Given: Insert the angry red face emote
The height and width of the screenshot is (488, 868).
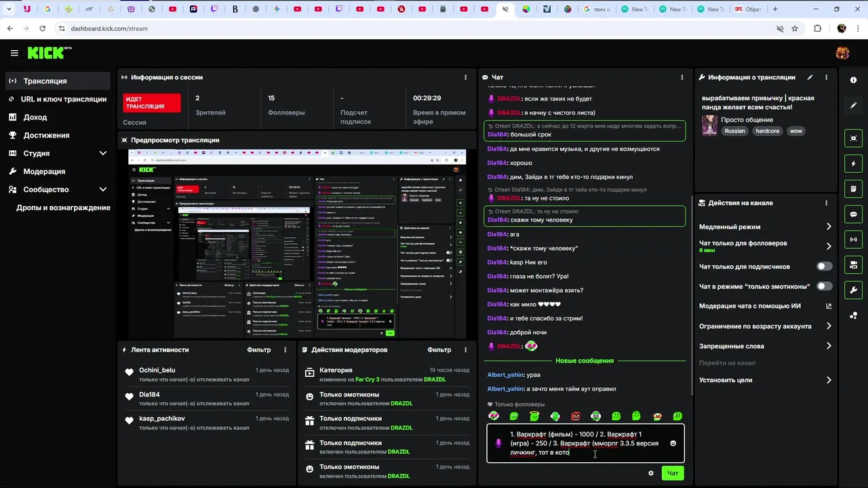Looking at the screenshot, I should point(575,416).
